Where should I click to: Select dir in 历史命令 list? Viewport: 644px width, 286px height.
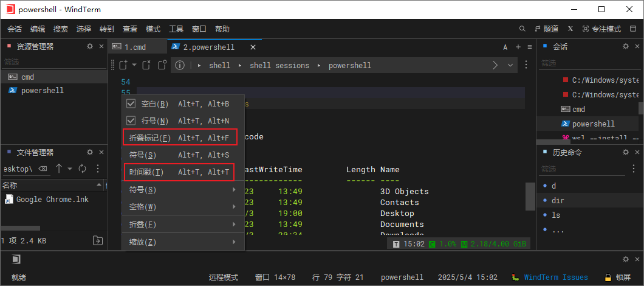coord(558,200)
